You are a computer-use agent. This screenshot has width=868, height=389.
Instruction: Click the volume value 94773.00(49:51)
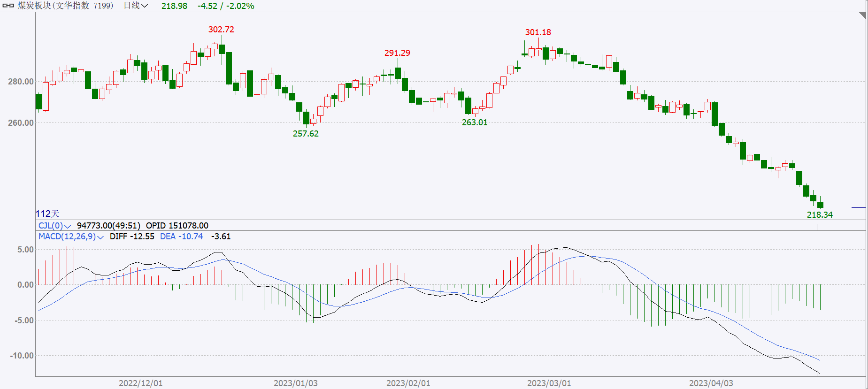[x=108, y=226]
